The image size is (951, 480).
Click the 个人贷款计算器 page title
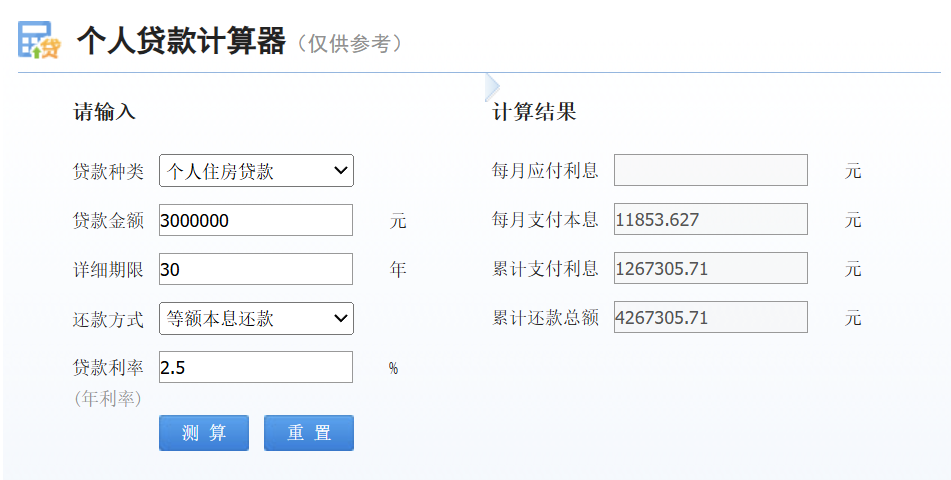(x=181, y=41)
